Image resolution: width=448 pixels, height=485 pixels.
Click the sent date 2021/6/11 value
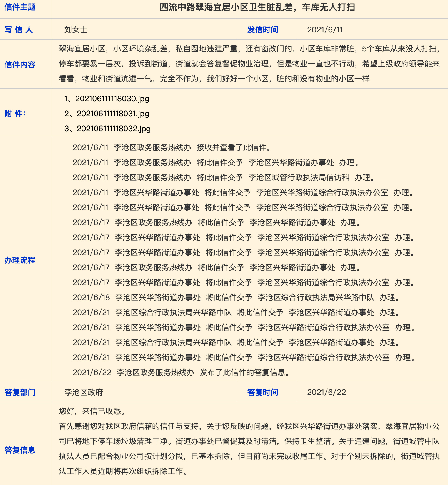pyautogui.click(x=325, y=30)
